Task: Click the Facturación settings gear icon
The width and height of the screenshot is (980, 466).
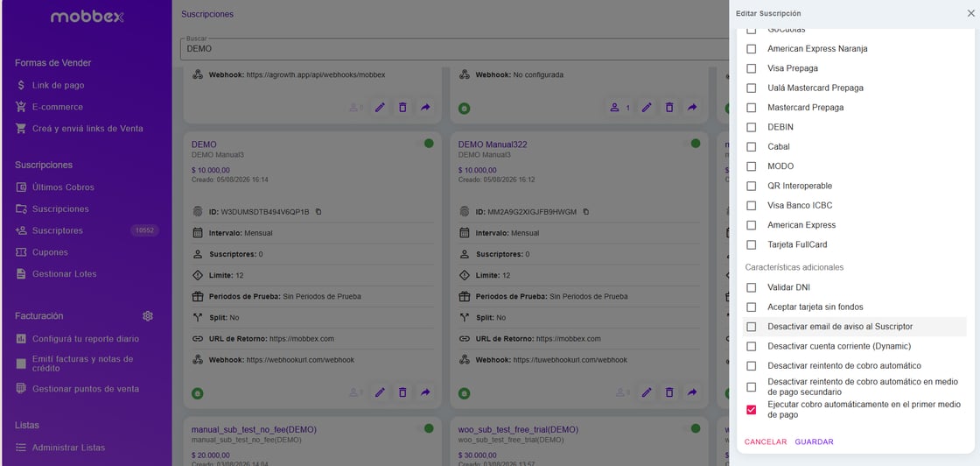Action: pos(148,316)
